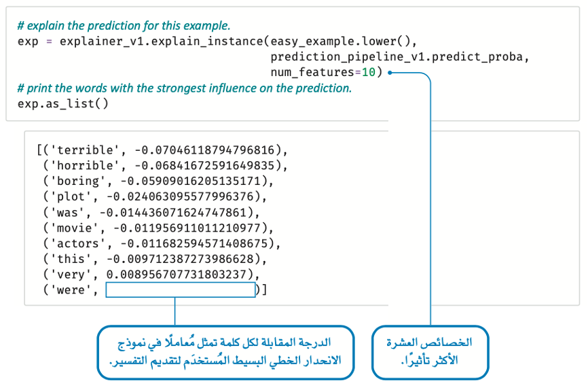Screen dimensions: 588x386
Task: Select the 'very' positive score row
Action: tap(151, 275)
